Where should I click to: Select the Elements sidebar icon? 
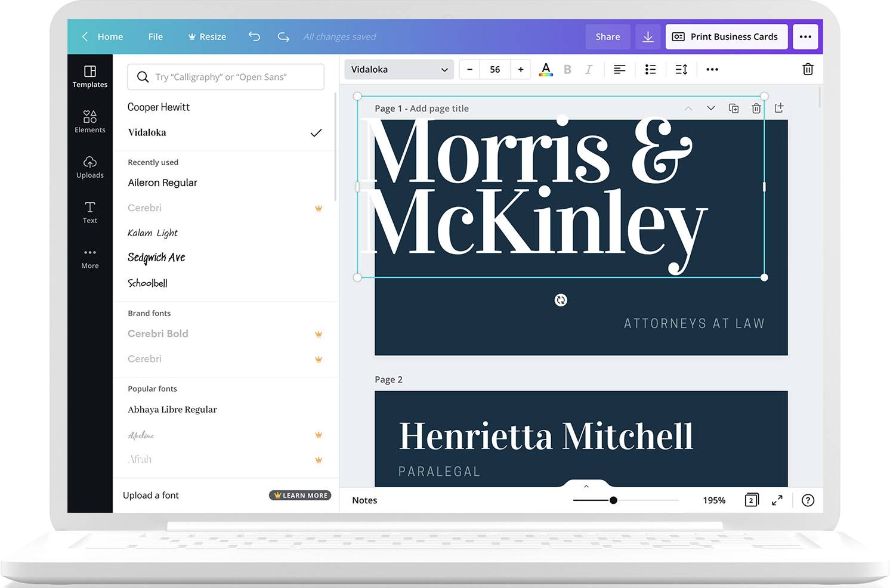tap(89, 122)
